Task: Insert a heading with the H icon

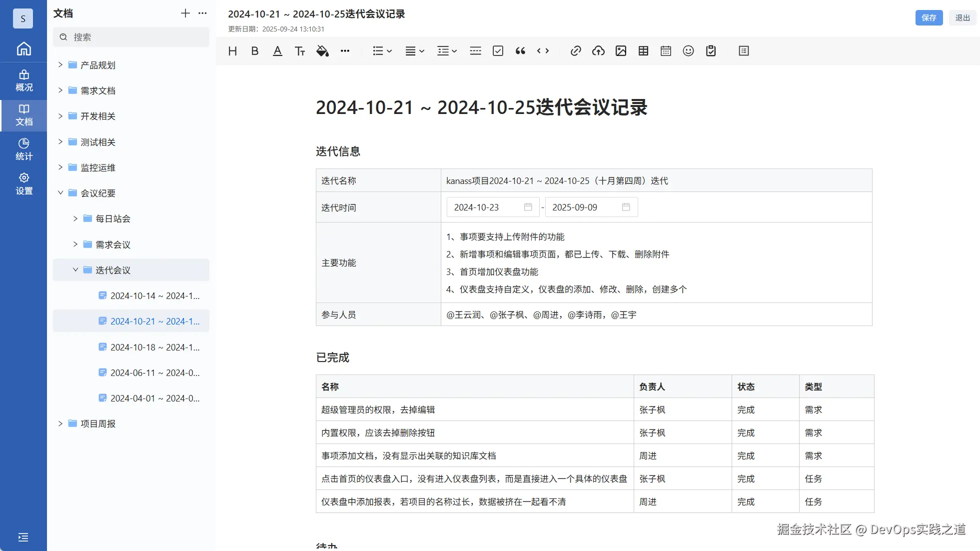Action: coord(232,50)
